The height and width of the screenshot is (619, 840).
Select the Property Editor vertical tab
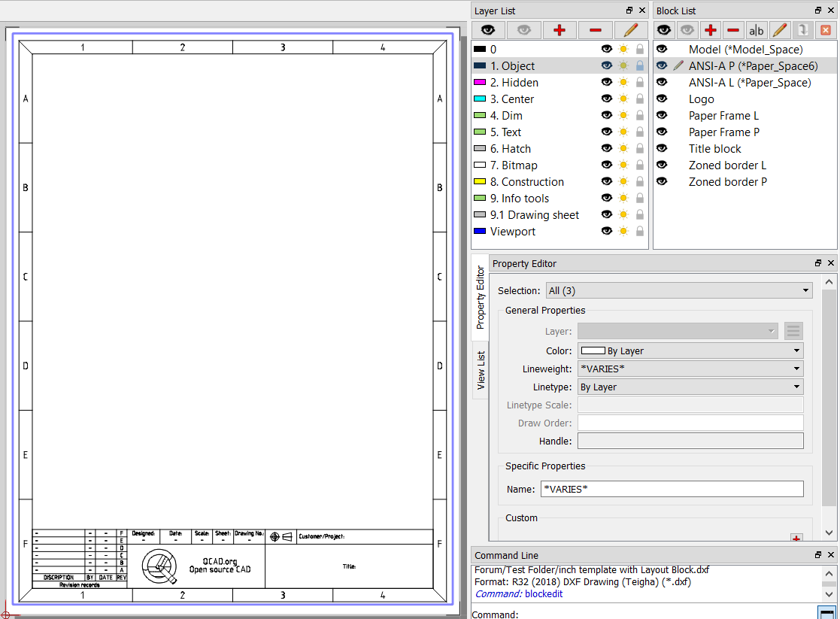point(481,297)
